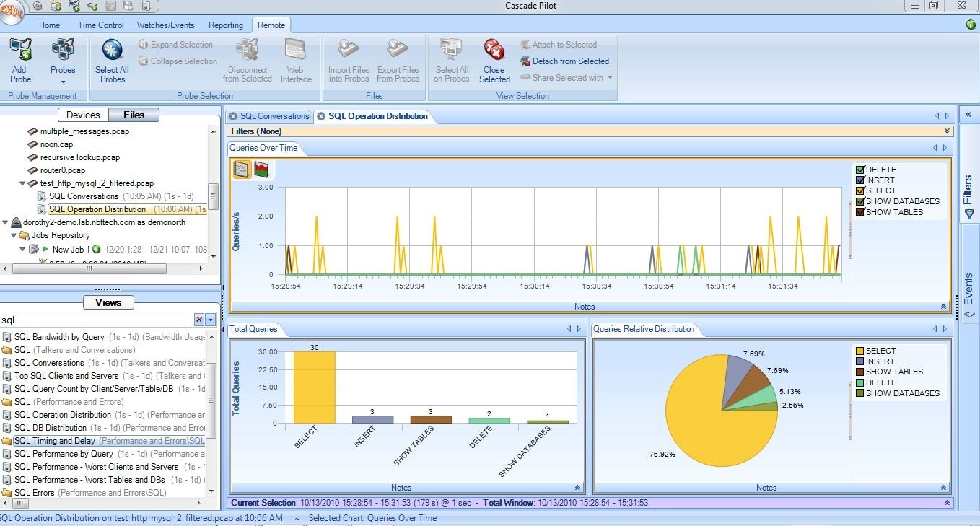This screenshot has height=526, width=980.
Task: Collapse right side panel with chevron
Action: pyautogui.click(x=968, y=115)
